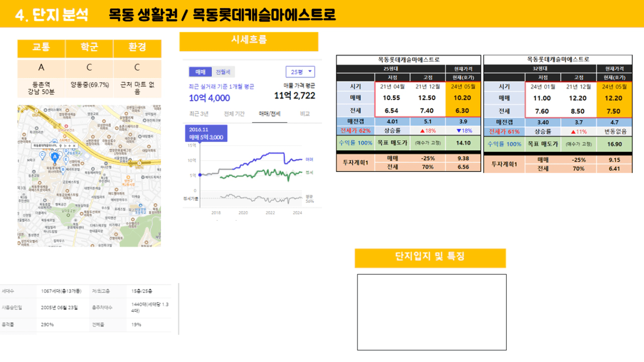
Task: Click the 전세가 61% label
Action: [x=505, y=131]
